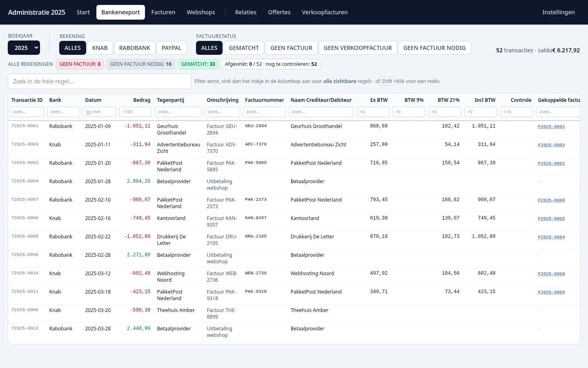This screenshot has height=368, width=588.
Task: Select ALLES under Factuurstatus
Action: click(209, 48)
